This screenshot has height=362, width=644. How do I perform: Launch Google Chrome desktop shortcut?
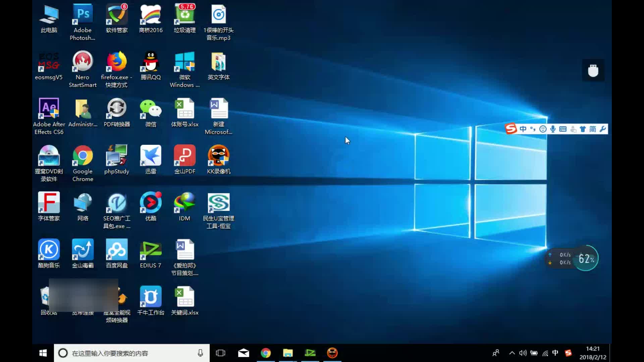(83, 164)
